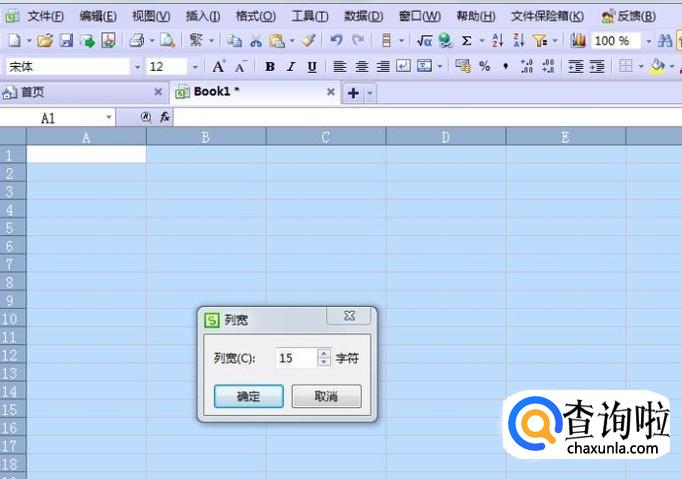The height and width of the screenshot is (479, 682).
Task: Open insert function fx button
Action: pyautogui.click(x=164, y=117)
